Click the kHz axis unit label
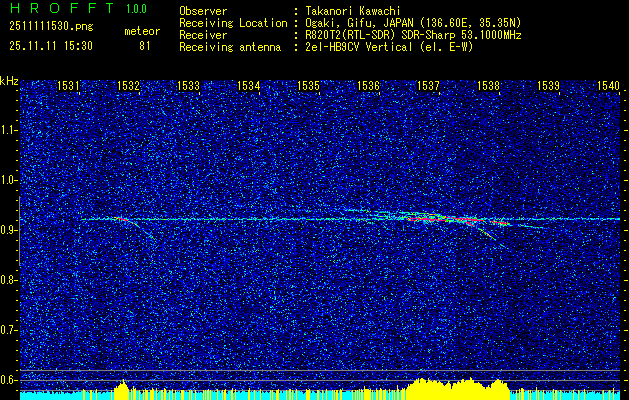629x400 pixels. coord(9,81)
